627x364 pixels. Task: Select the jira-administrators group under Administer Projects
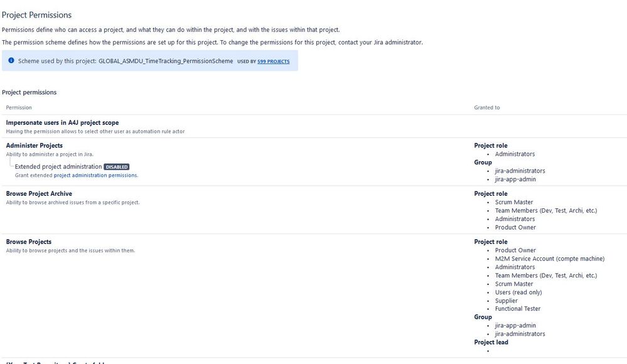[x=519, y=170]
